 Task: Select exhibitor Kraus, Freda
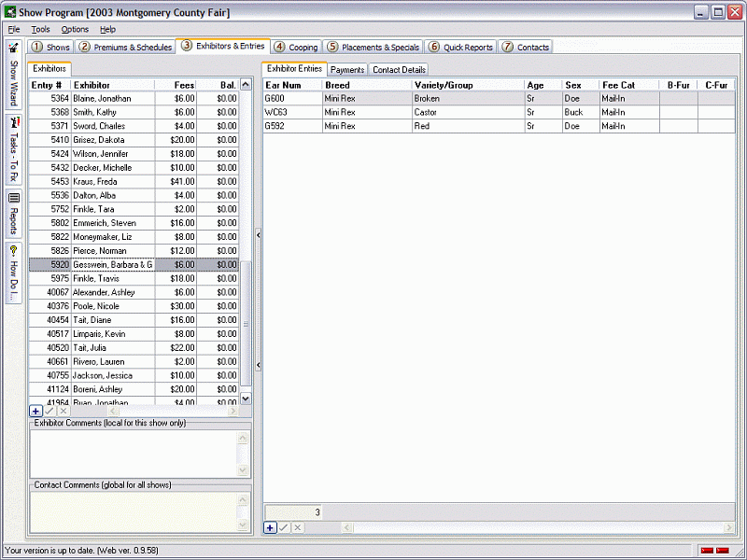coord(134,181)
